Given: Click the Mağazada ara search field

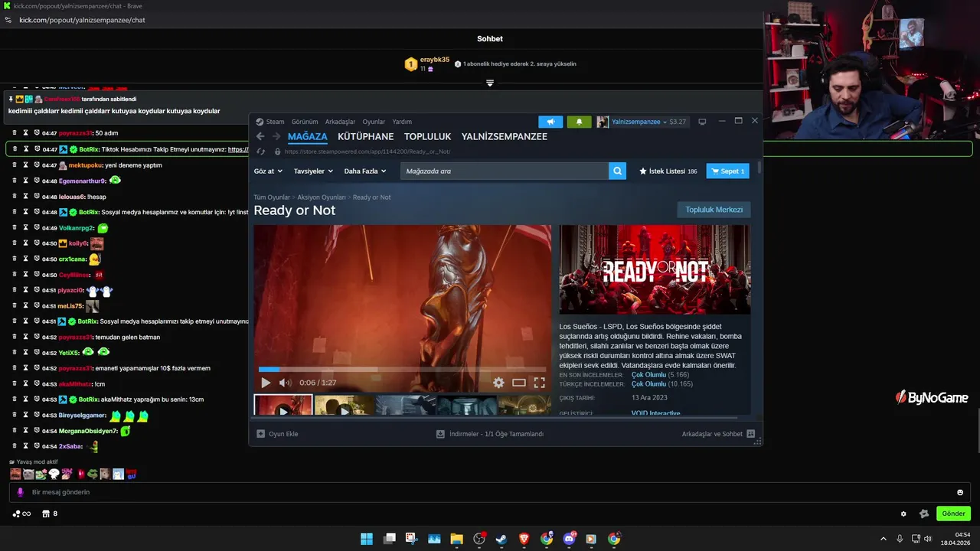Looking at the screenshot, I should tap(504, 171).
